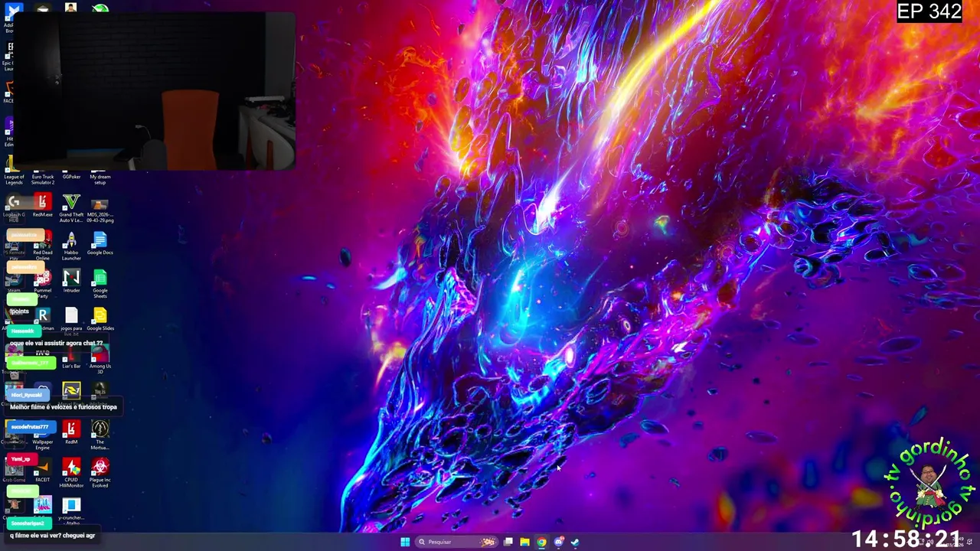The width and height of the screenshot is (980, 551).
Task: Select the Liar's Bar desktop icon
Action: coord(71,357)
